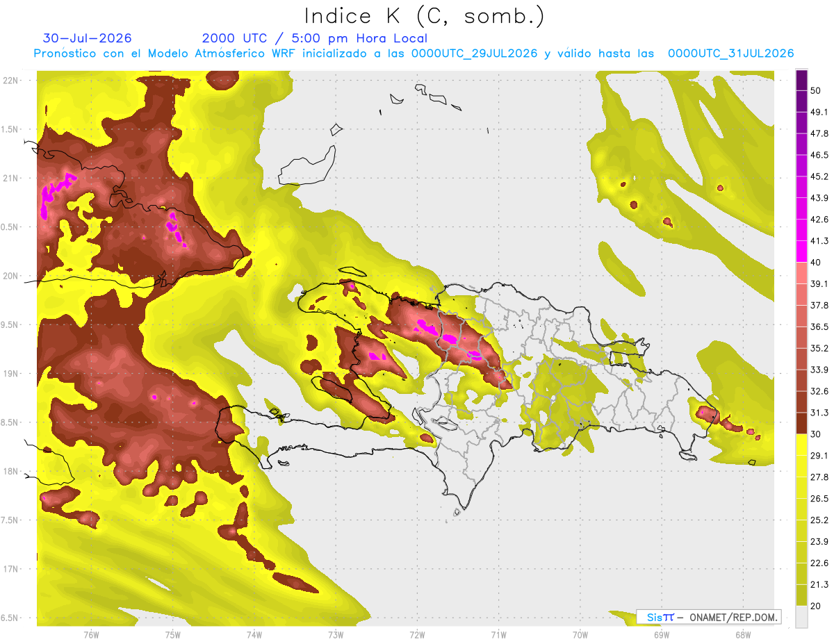834x644 pixels.
Task: Click latitude axis label "17N"
Action: 11,569
